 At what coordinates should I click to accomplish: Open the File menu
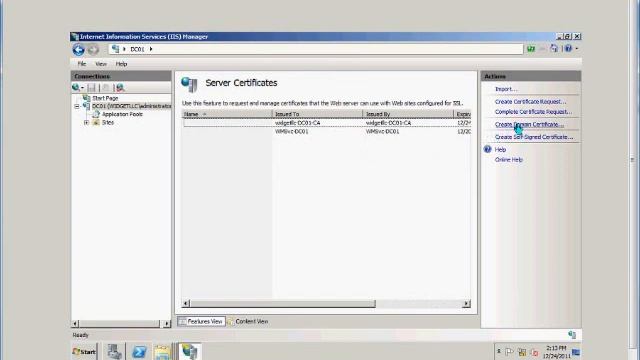[x=82, y=64]
